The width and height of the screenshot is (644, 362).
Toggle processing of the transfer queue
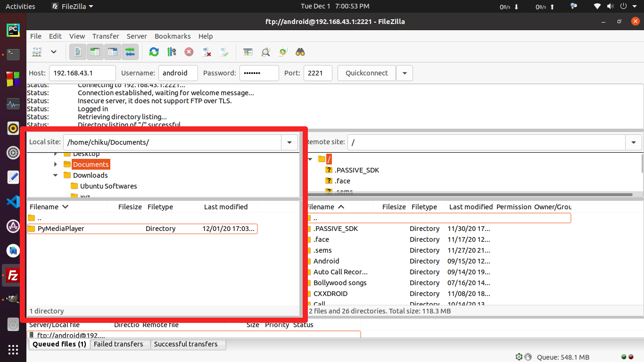[x=171, y=52]
